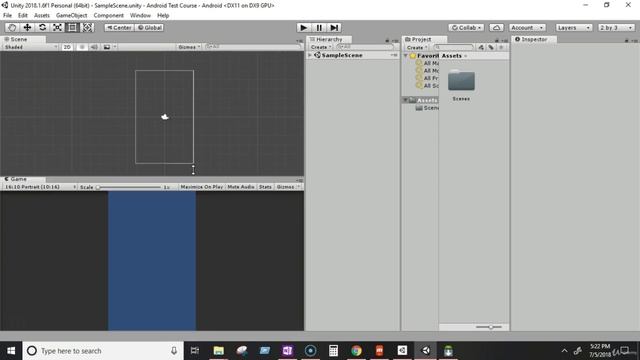Save search star icon in Project

tap(501, 47)
